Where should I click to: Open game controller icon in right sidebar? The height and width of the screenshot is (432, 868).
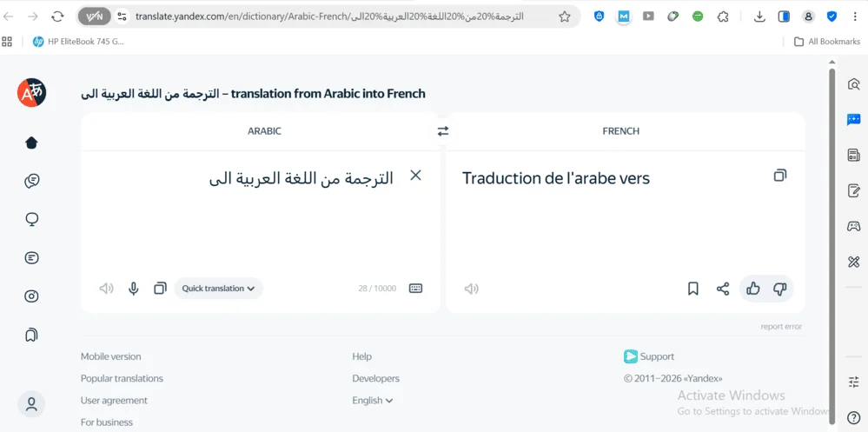coord(853,226)
